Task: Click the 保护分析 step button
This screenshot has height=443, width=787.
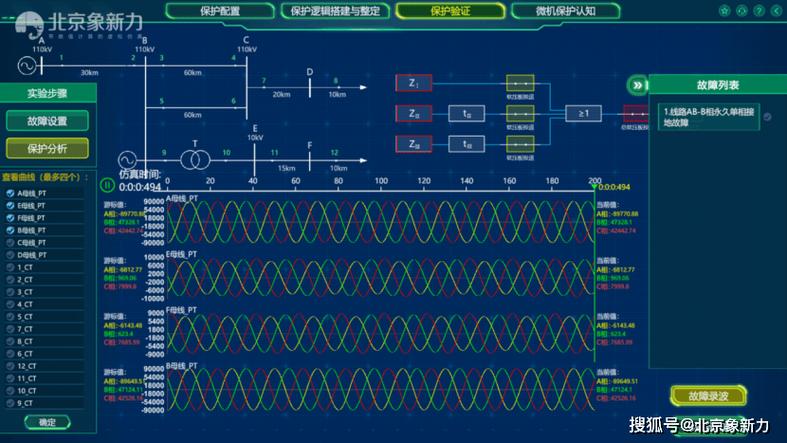Action: point(47,149)
